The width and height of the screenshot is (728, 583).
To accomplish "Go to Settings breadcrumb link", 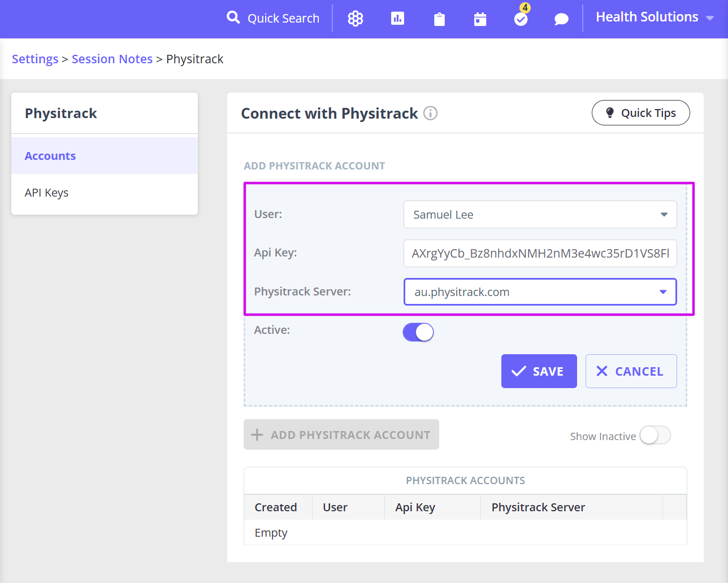I will coord(35,59).
